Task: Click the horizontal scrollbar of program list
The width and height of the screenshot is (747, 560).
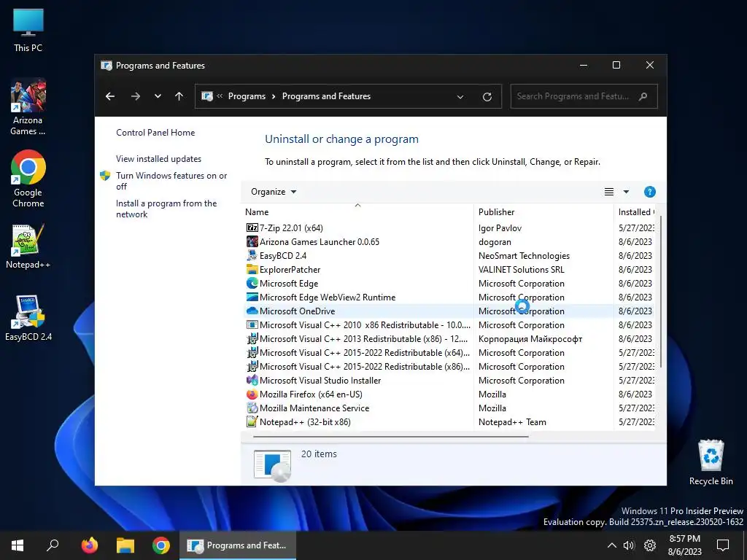Action: click(x=391, y=436)
